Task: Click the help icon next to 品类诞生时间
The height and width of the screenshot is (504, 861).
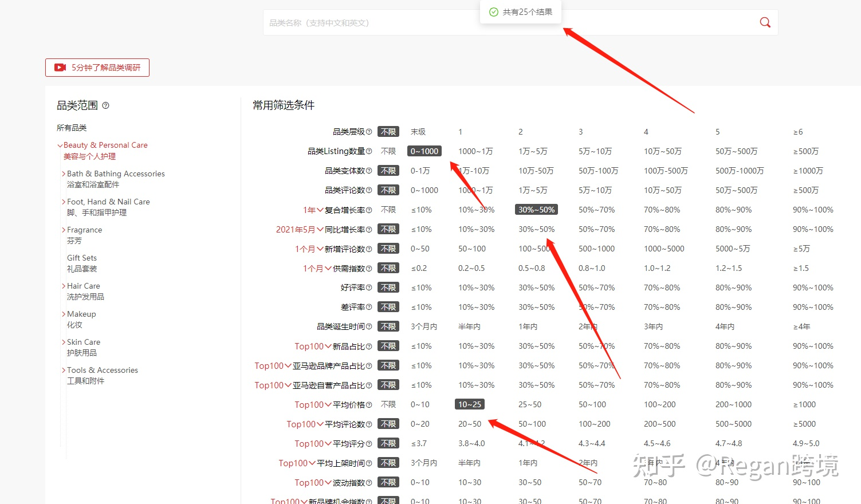Action: pos(369,326)
